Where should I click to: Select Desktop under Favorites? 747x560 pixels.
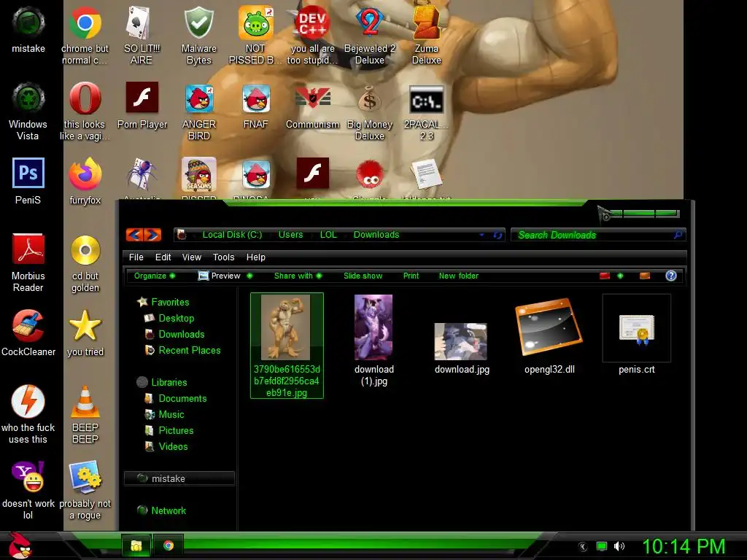(169, 318)
